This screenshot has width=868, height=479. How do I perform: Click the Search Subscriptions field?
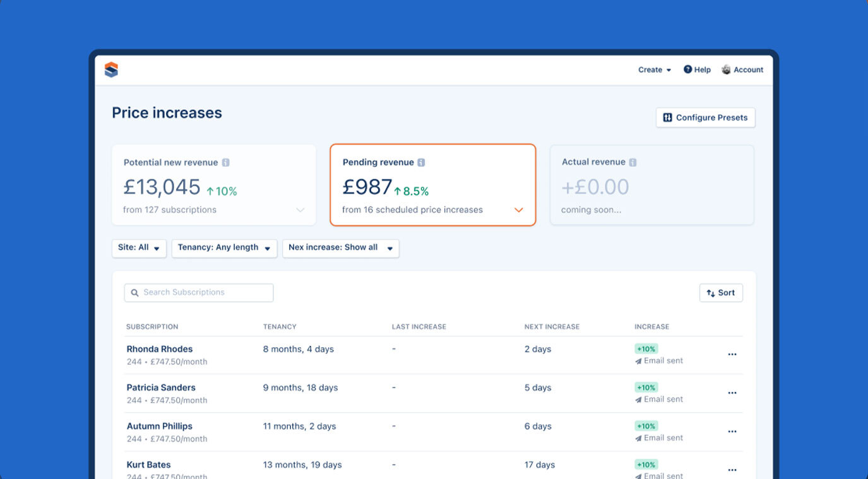click(x=199, y=293)
